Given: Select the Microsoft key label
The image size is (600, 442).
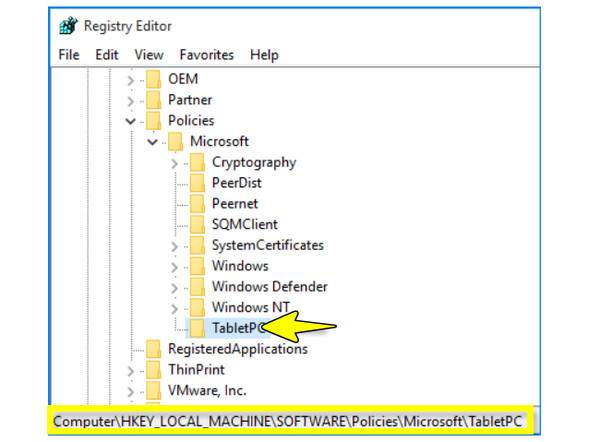Looking at the screenshot, I should pos(220,141).
